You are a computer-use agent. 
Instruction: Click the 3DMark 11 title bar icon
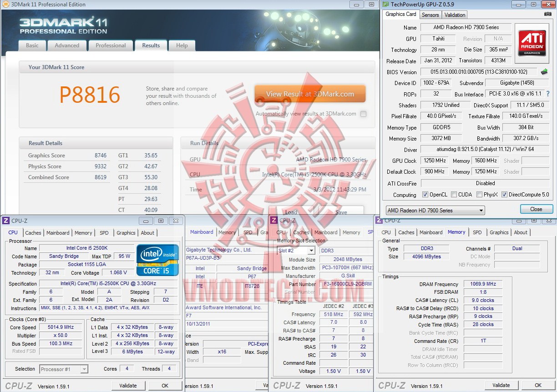6,4
